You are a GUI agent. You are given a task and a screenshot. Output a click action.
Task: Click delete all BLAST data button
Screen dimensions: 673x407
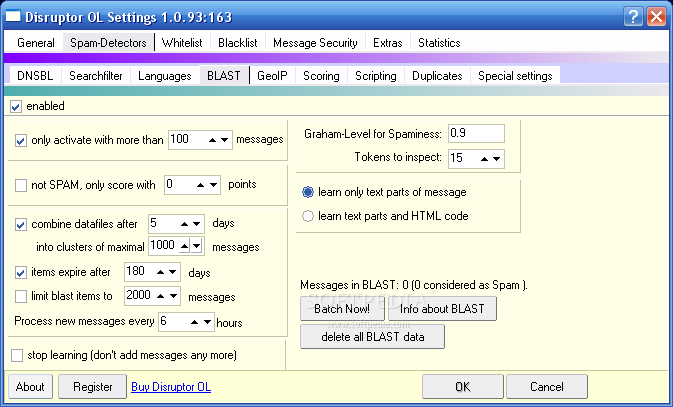[373, 337]
